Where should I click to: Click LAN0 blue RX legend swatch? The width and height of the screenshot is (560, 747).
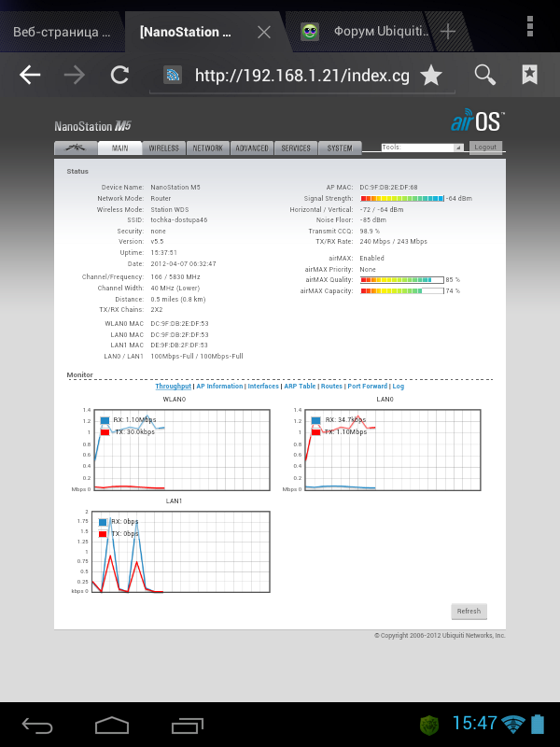click(315, 420)
